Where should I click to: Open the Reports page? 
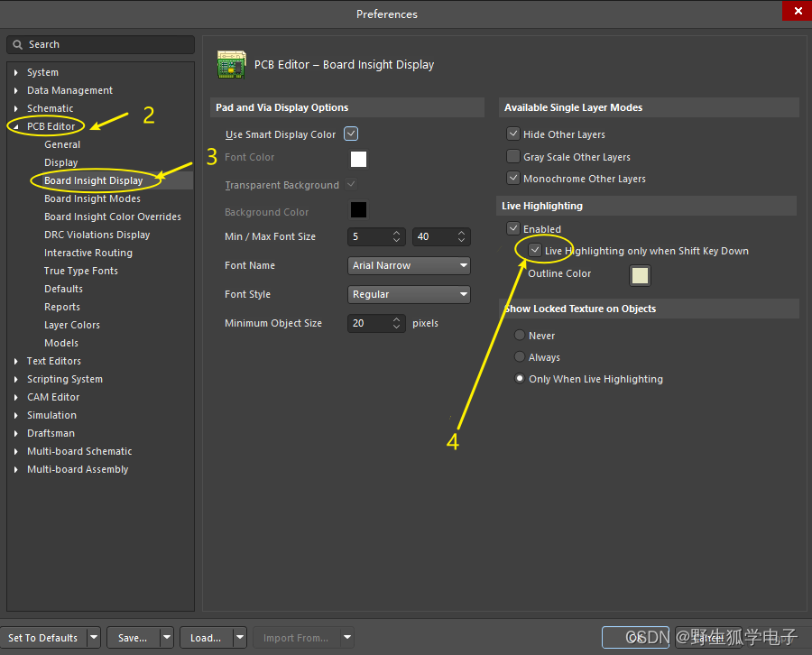coord(62,307)
